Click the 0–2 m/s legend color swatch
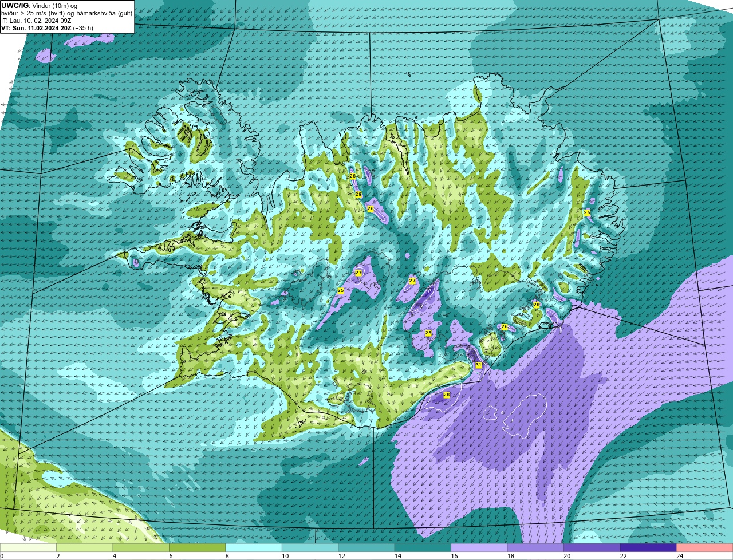This screenshot has width=733, height=560. pos(29,547)
